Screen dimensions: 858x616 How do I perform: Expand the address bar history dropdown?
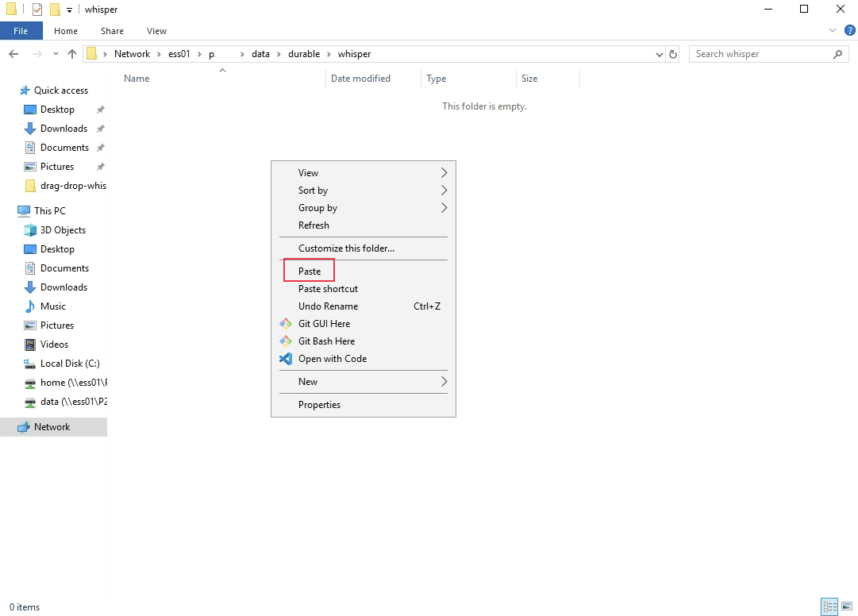coord(660,54)
